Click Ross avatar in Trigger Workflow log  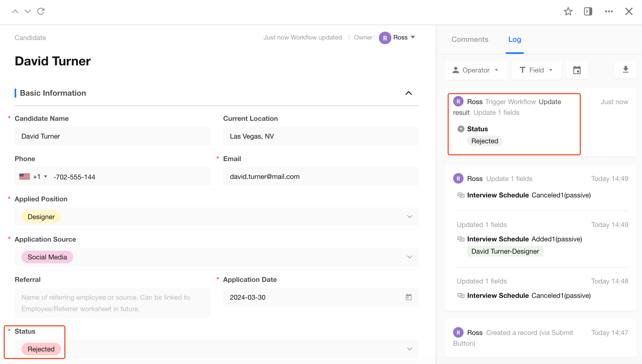click(458, 101)
